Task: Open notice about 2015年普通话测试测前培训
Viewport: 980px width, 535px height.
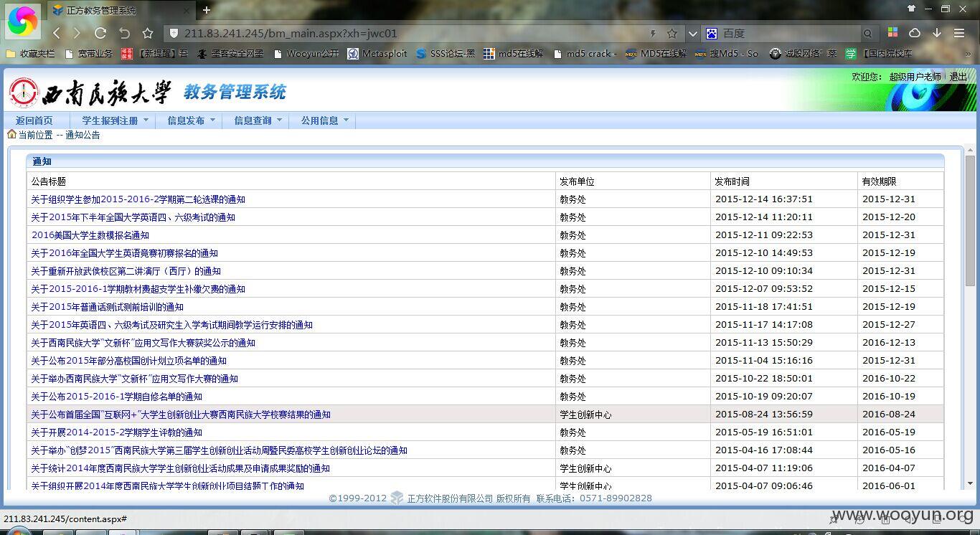Action: coord(107,307)
